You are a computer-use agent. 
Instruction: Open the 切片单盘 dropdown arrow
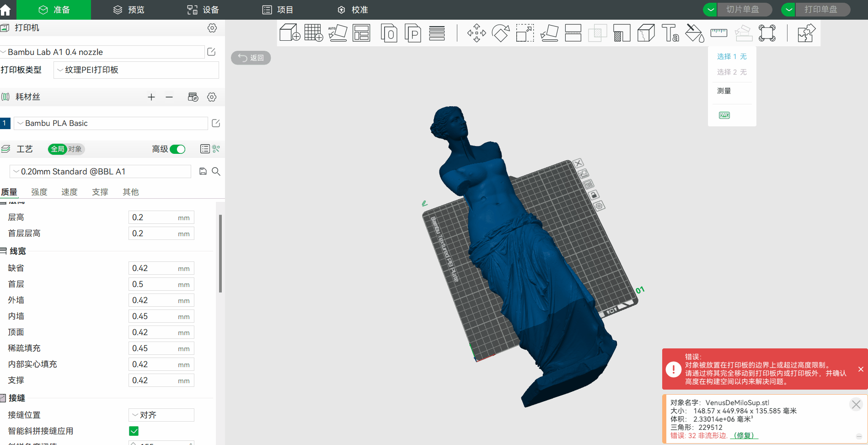click(x=710, y=10)
